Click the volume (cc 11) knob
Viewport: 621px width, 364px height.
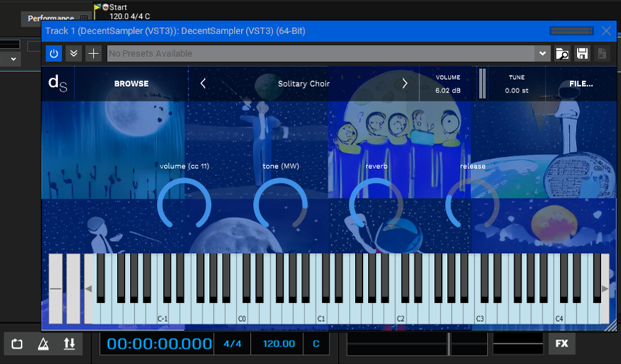(184, 204)
